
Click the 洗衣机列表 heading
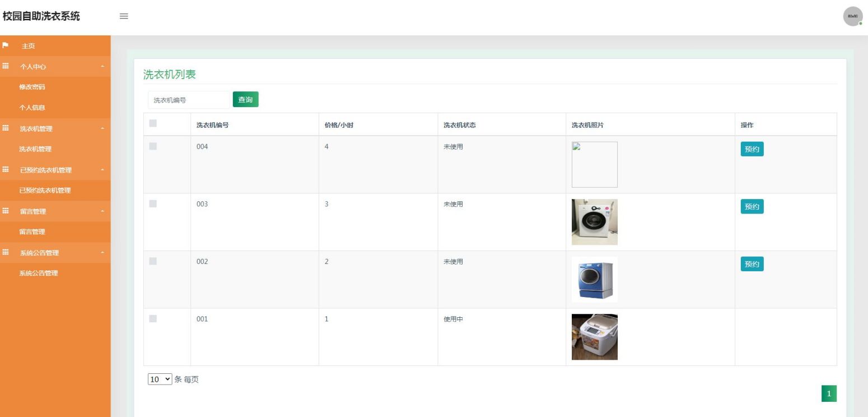coord(170,75)
